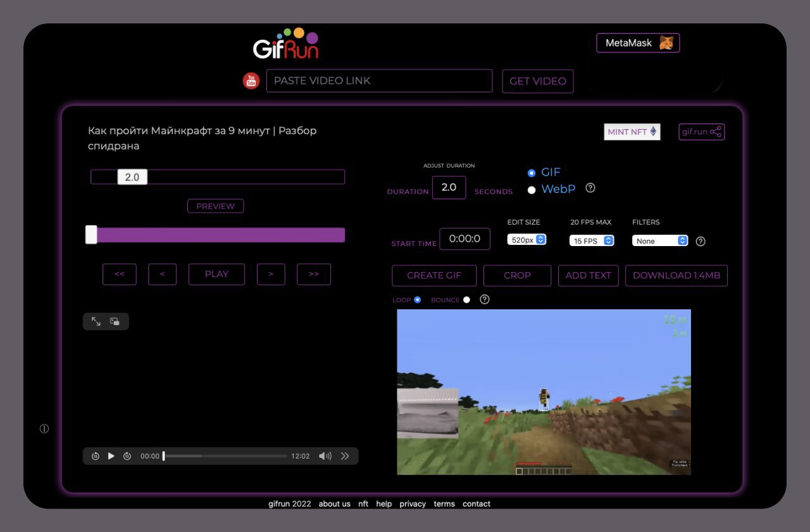
Task: Open the Filters None dropdown
Action: 660,241
